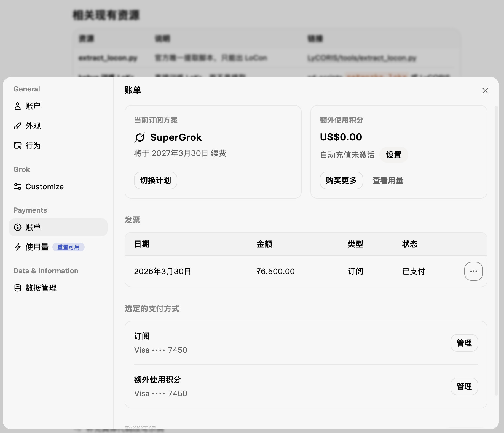The width and height of the screenshot is (504, 433).
Task: Click the 购买更多 button
Action: click(x=341, y=180)
